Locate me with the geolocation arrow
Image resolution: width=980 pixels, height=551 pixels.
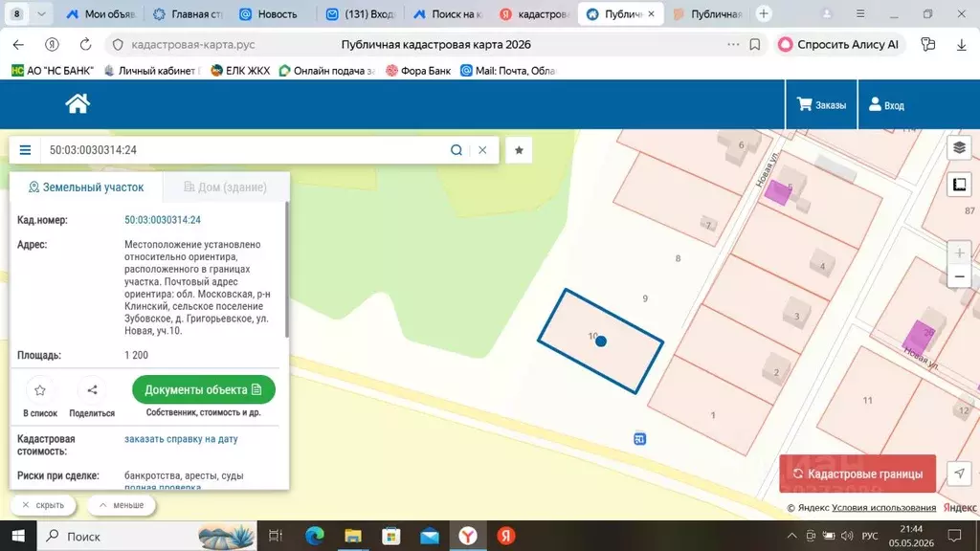tap(959, 474)
